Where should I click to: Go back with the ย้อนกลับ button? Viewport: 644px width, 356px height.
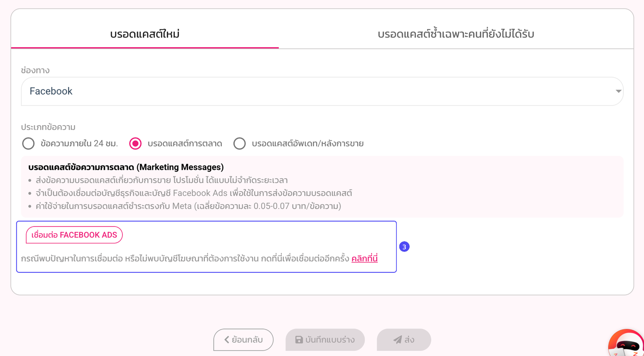[243, 340]
